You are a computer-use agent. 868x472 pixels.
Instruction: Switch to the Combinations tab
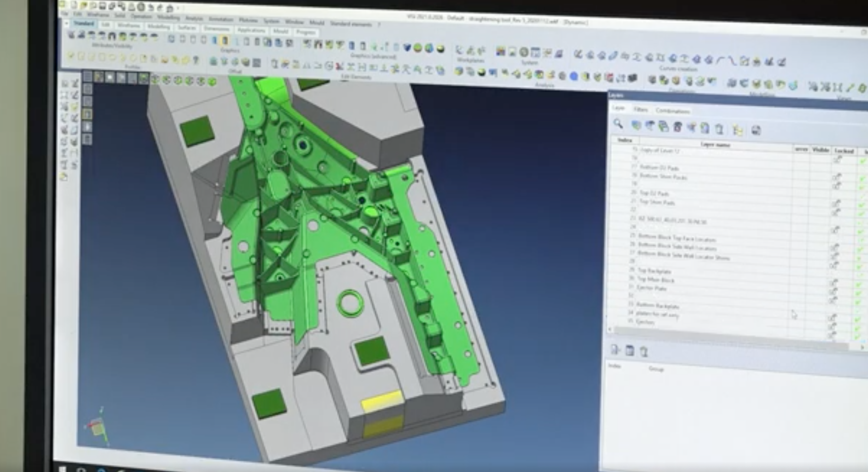672,111
